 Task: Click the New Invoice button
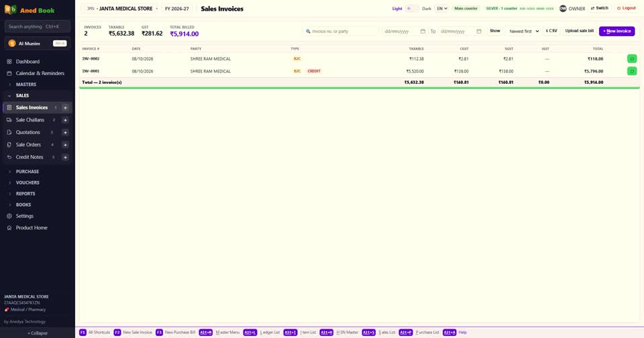(616, 32)
